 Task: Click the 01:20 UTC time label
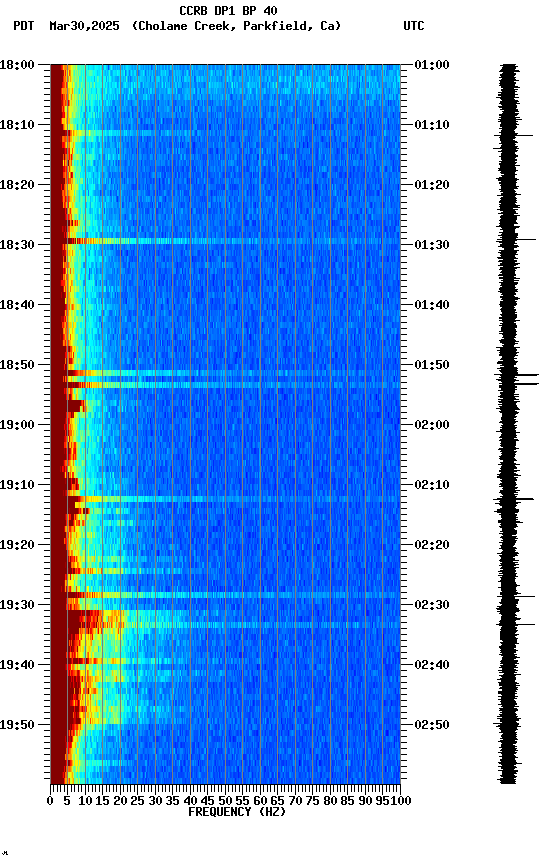pos(432,185)
